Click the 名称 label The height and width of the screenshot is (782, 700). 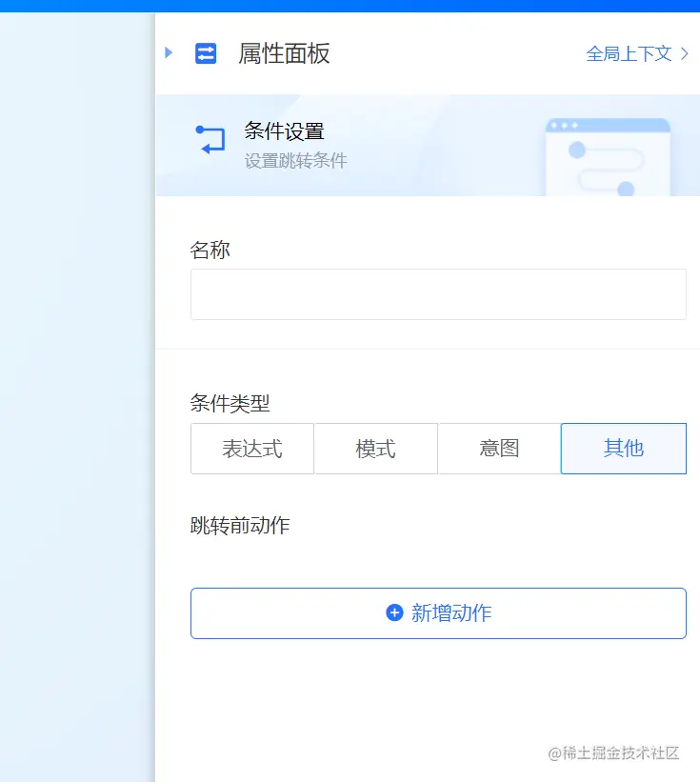click(x=210, y=250)
